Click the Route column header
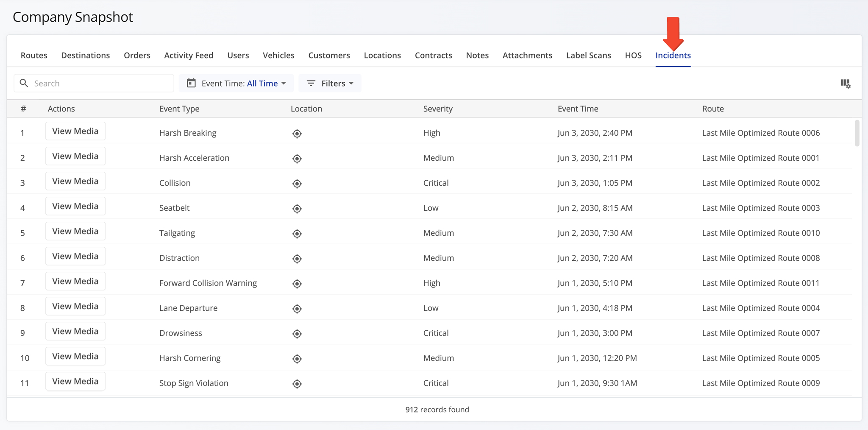 713,109
